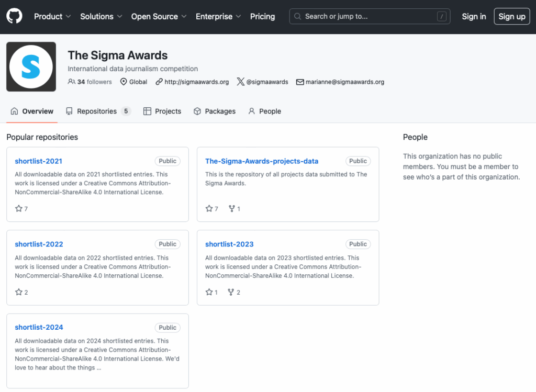Click the X icon beside @sigmaawards
The image size is (536, 392).
click(240, 82)
